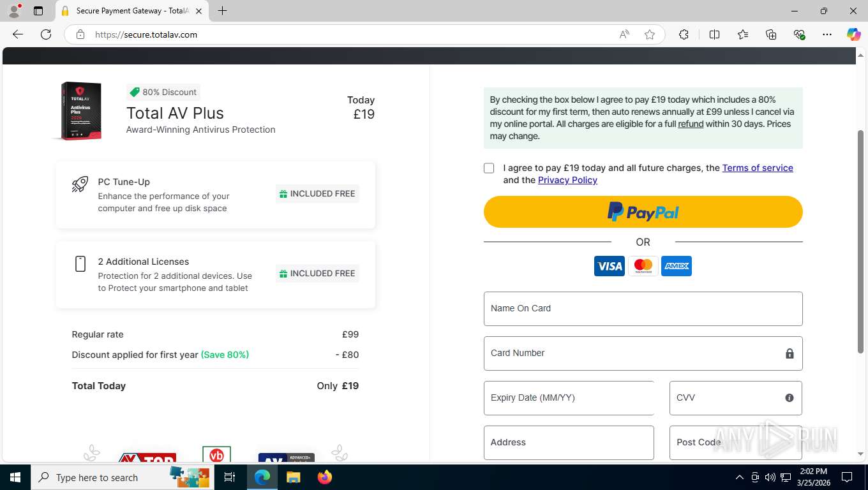Click the Total AV Plus product box image
This screenshot has height=490, width=868.
tap(79, 111)
